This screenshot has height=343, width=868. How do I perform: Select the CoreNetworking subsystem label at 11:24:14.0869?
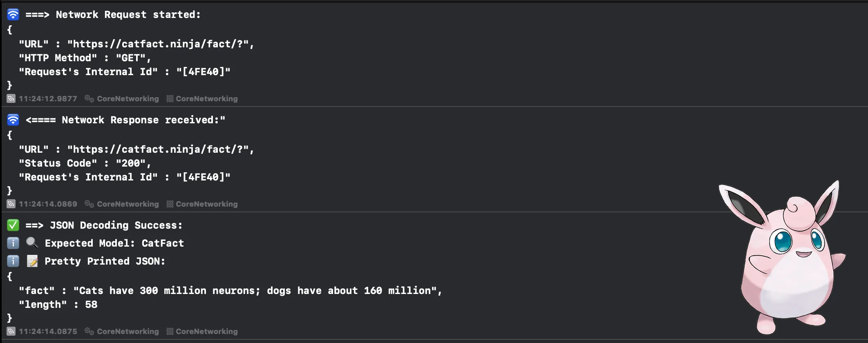pyautogui.click(x=128, y=204)
